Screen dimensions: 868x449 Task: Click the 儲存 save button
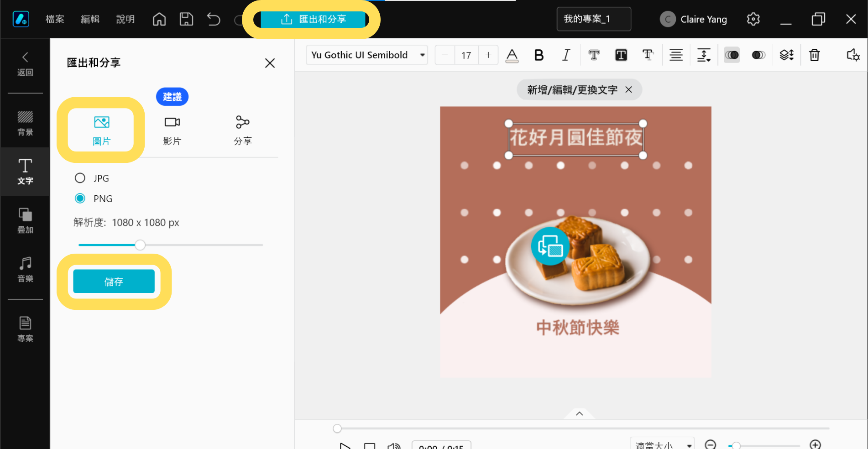[x=114, y=282]
